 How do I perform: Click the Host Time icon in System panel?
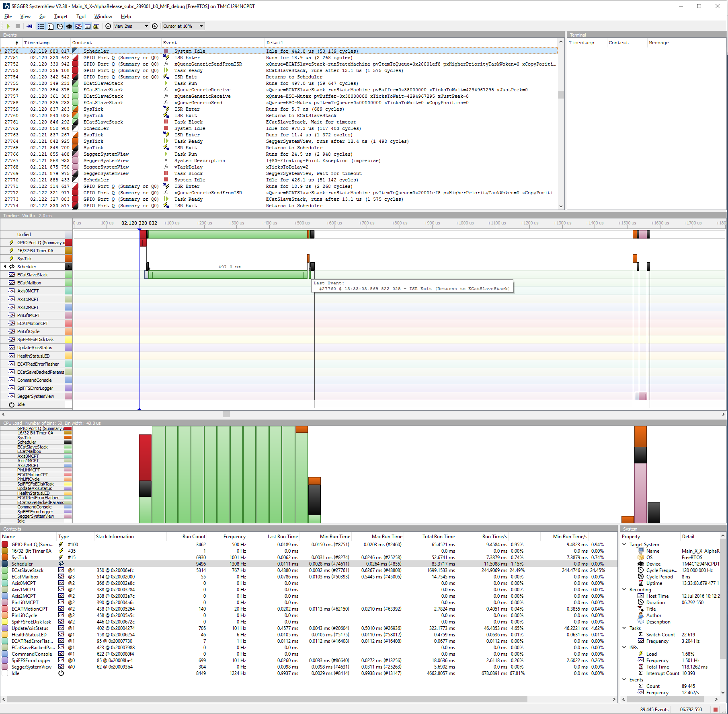641,596
